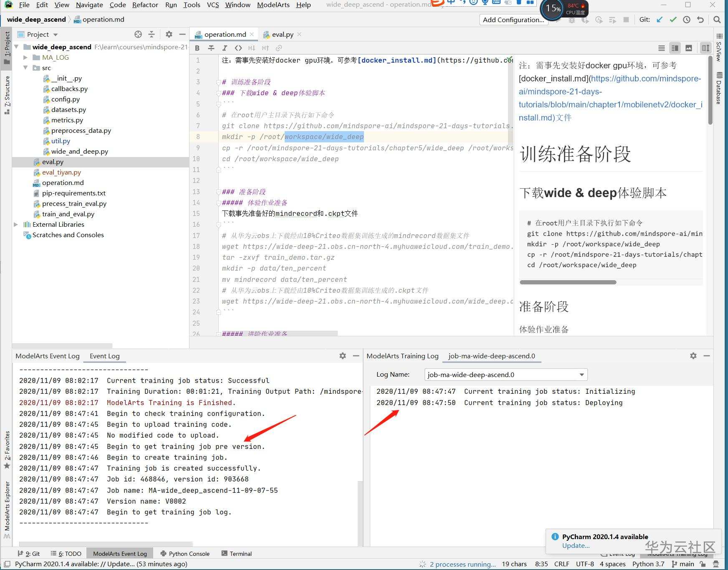Decrease header level in markdown toolbar

(252, 48)
